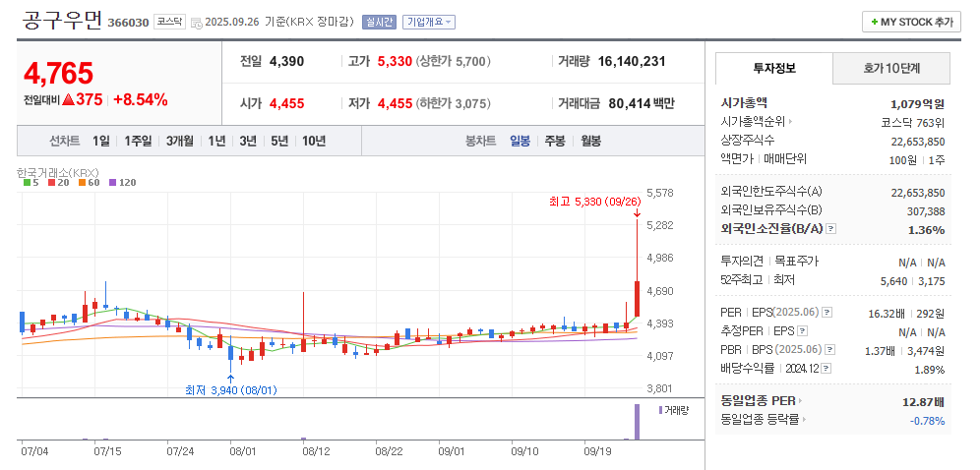Click the 전일 value 4,390
Image resolution: width=980 pixels, height=470 pixels.
[287, 61]
